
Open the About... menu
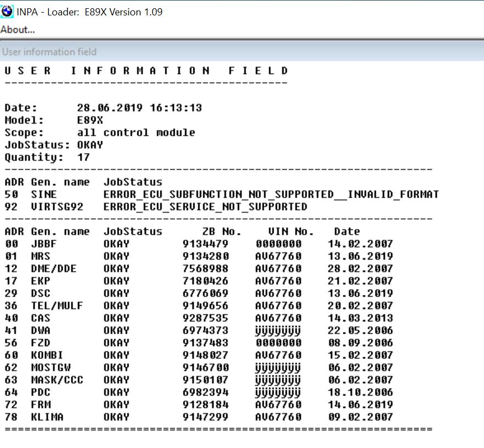18,30
